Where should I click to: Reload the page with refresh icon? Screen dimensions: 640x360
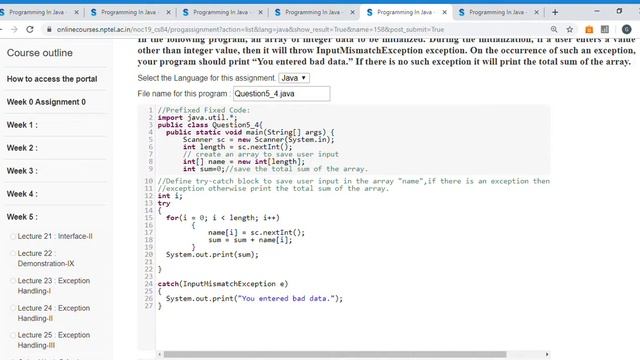click(30, 29)
